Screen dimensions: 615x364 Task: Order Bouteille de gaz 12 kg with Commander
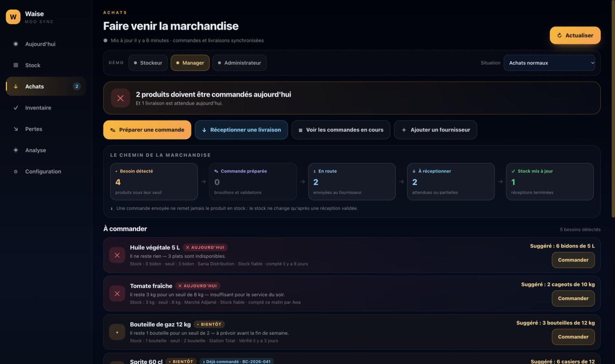tap(573, 337)
